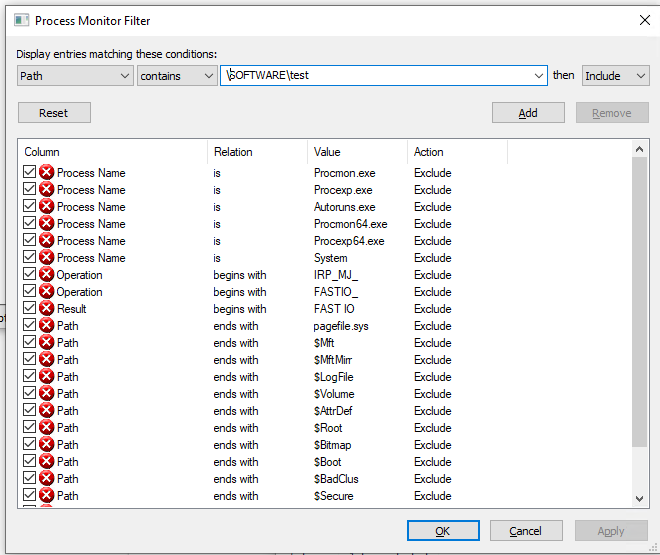Click red exclude icon for $Secure row

point(47,495)
